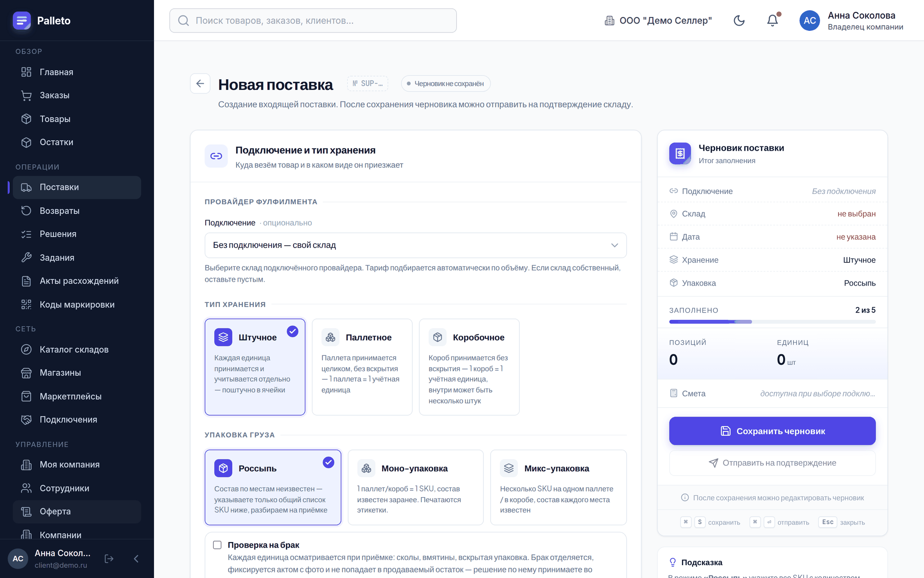This screenshot has height=578, width=924.
Task: Click the AC avatar in header
Action: click(x=809, y=21)
